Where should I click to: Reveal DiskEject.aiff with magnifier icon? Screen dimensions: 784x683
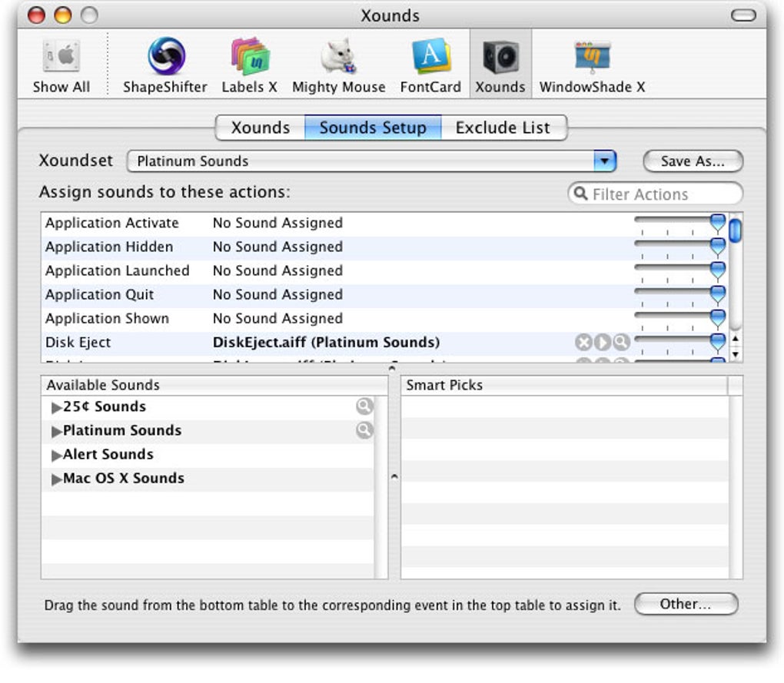[x=621, y=342]
